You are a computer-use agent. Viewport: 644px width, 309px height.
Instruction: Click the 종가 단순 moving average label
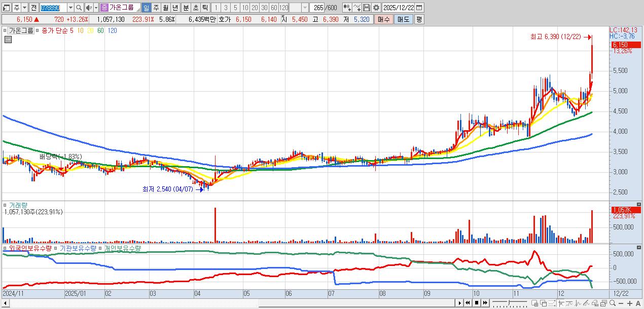pos(55,30)
